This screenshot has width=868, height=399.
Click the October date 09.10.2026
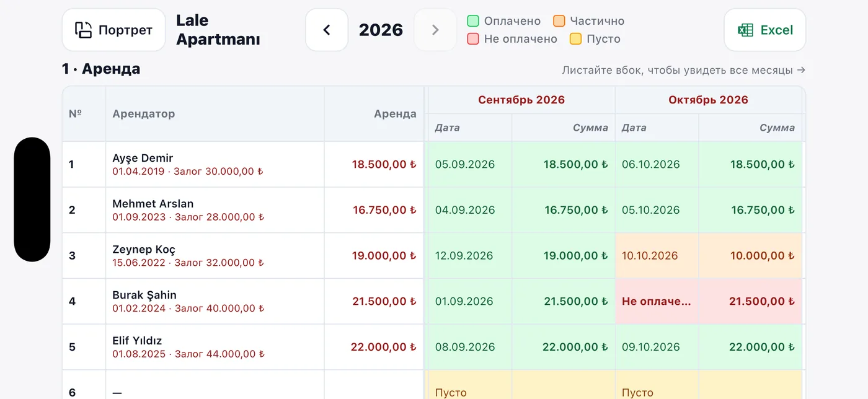click(x=651, y=347)
